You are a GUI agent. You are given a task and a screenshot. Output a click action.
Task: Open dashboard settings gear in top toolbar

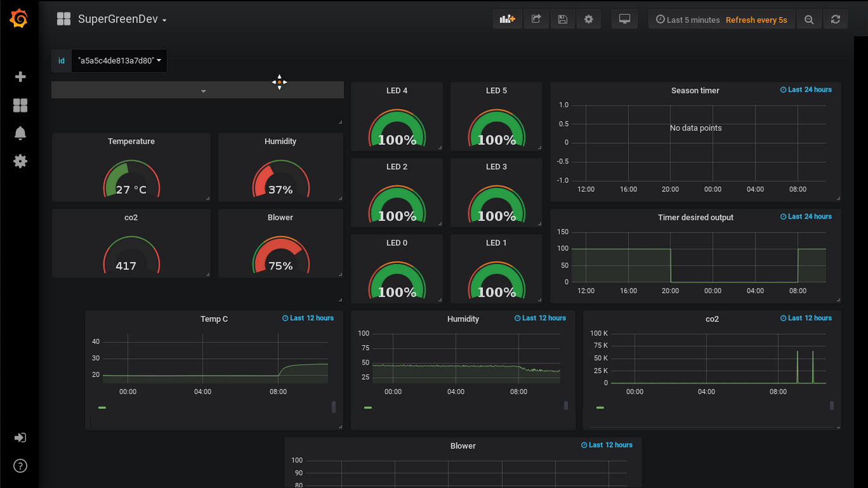coord(588,19)
